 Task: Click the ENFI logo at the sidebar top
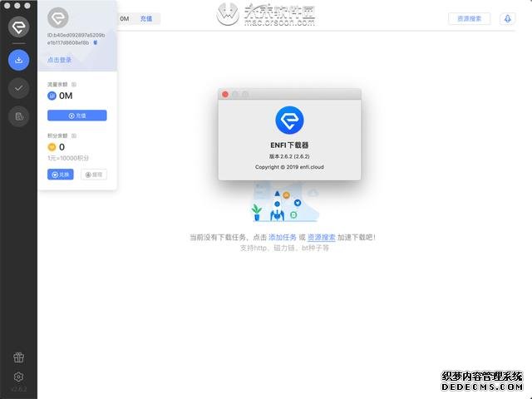point(18,27)
